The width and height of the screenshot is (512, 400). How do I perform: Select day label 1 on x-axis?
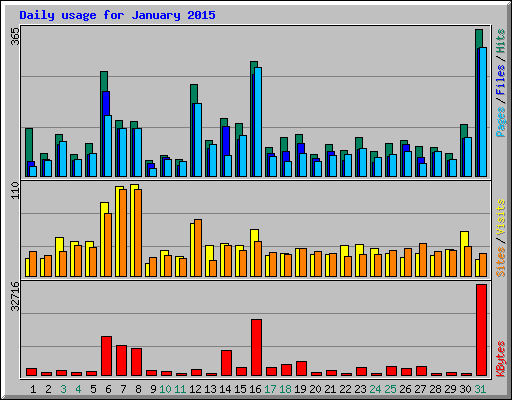pyautogui.click(x=33, y=389)
